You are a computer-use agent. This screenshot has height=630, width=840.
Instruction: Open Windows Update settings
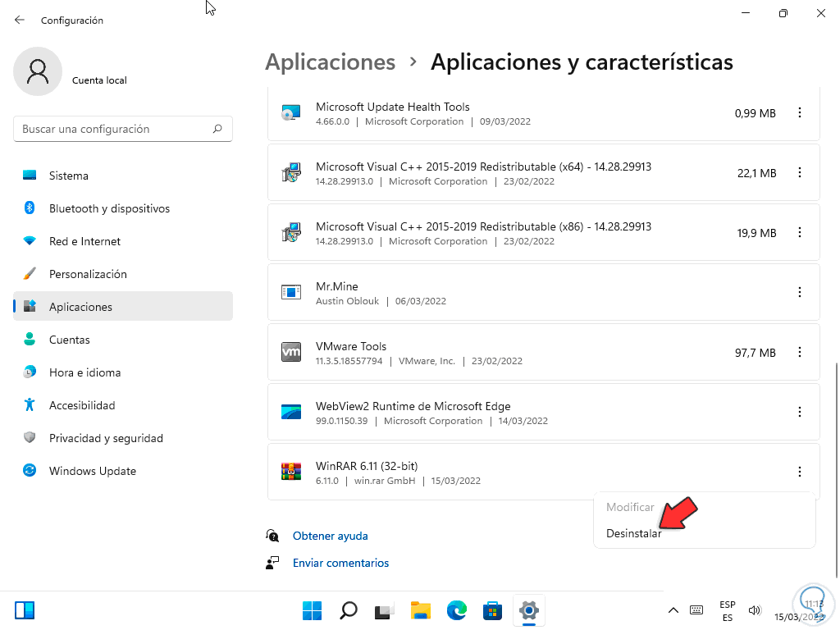123,471
